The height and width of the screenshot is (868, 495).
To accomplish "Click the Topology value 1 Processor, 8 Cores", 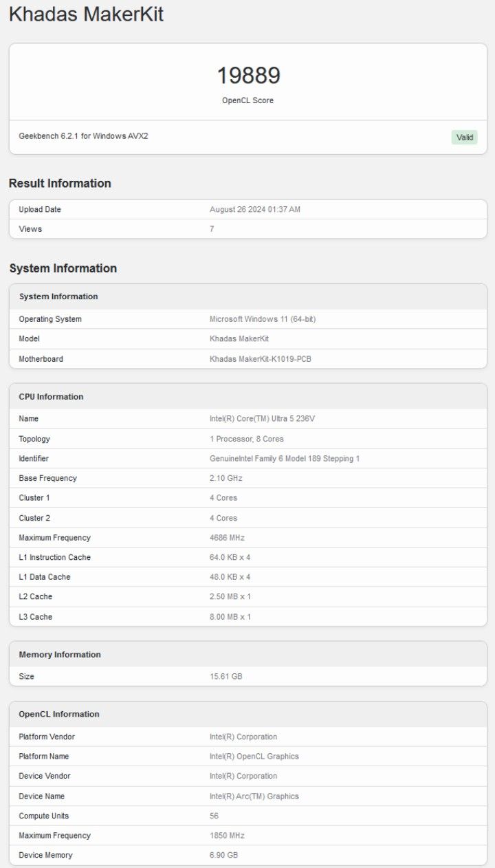I will click(246, 439).
